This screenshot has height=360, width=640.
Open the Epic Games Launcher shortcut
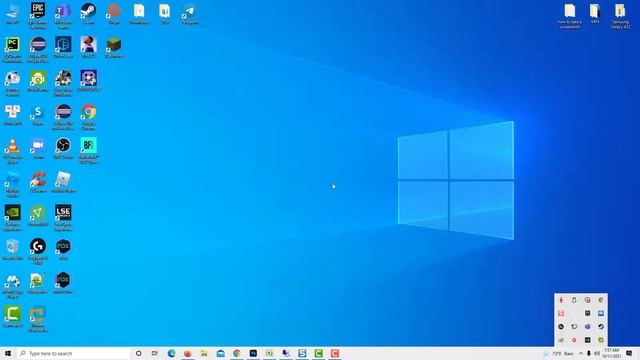click(x=38, y=15)
